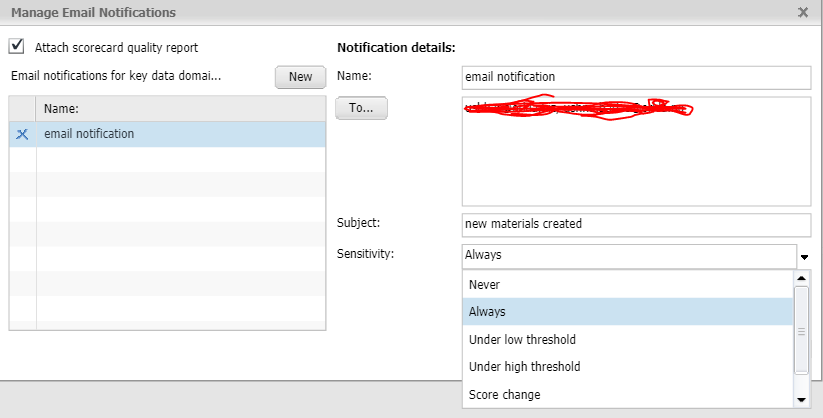The image size is (823, 418).
Task: Click the New notification button
Action: click(300, 77)
